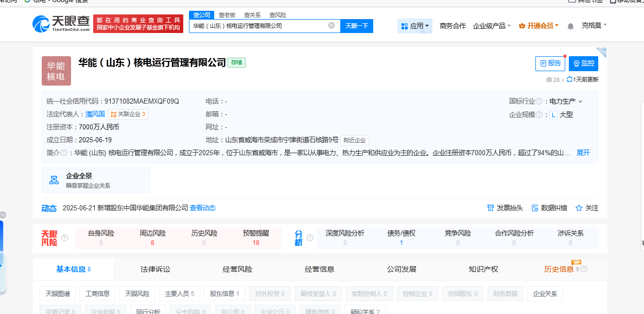Switch to the 法律诉讼 tab

coord(155,269)
